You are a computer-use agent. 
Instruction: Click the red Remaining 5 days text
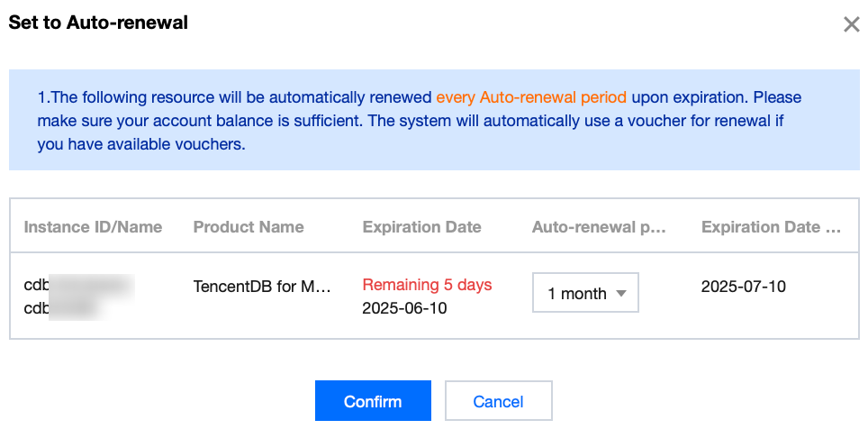click(x=427, y=285)
